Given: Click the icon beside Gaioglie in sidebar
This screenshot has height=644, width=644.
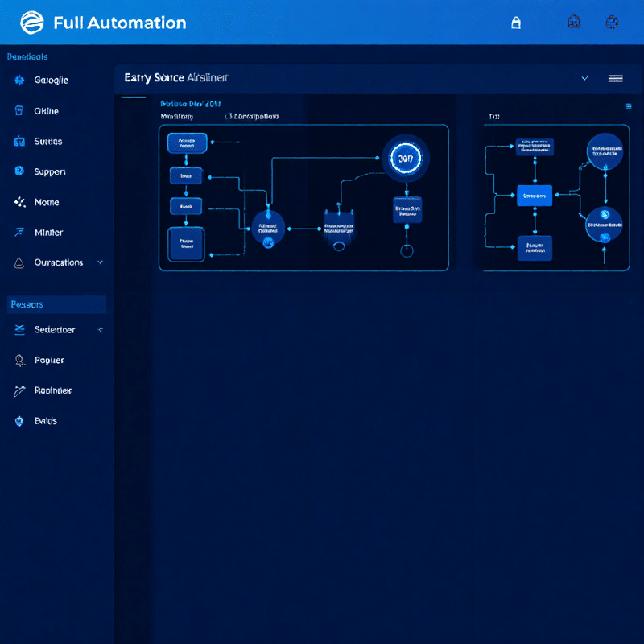Looking at the screenshot, I should point(19,80).
